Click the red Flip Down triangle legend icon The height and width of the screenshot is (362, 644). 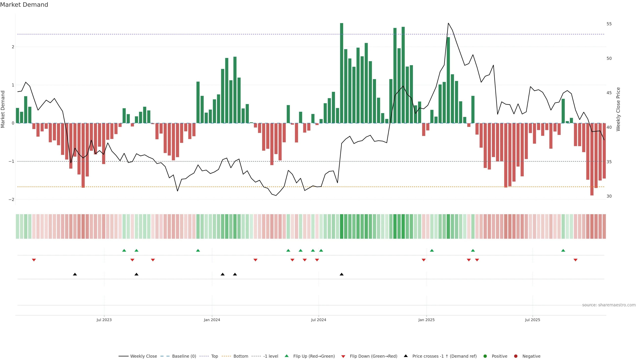(x=343, y=356)
